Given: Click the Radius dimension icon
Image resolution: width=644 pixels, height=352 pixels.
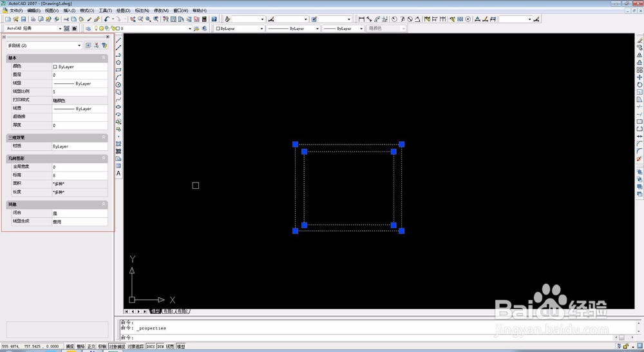Looking at the screenshot, I should [394, 19].
